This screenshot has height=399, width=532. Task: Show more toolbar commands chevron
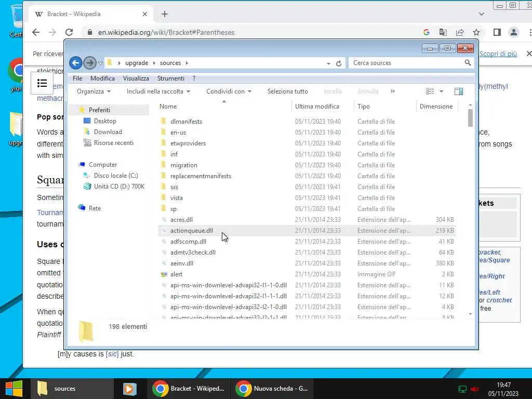[x=393, y=91]
